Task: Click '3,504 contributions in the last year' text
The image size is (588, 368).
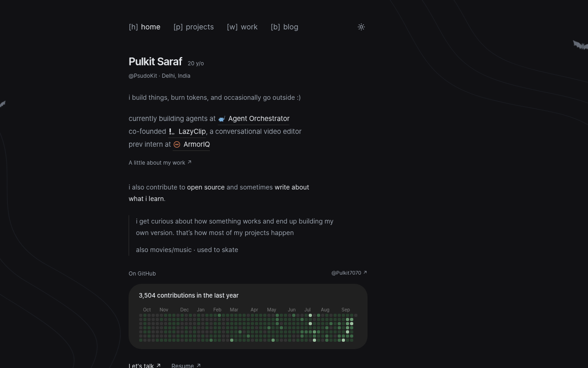Action: [189, 295]
